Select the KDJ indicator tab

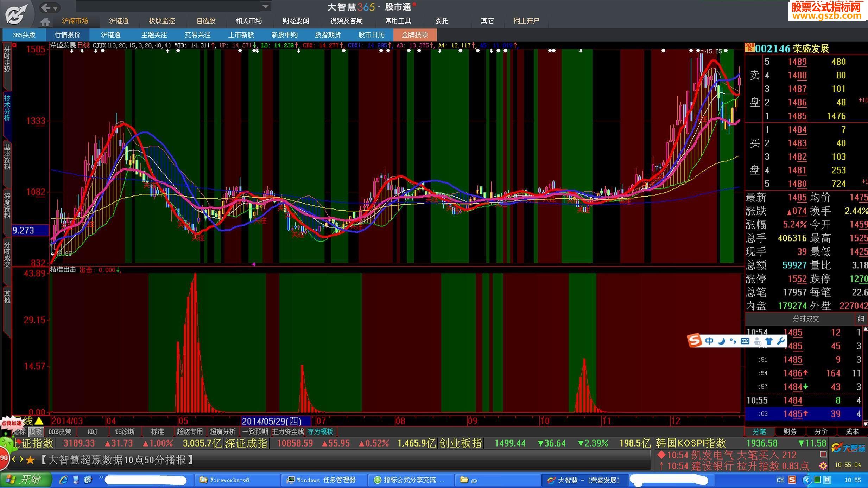93,431
